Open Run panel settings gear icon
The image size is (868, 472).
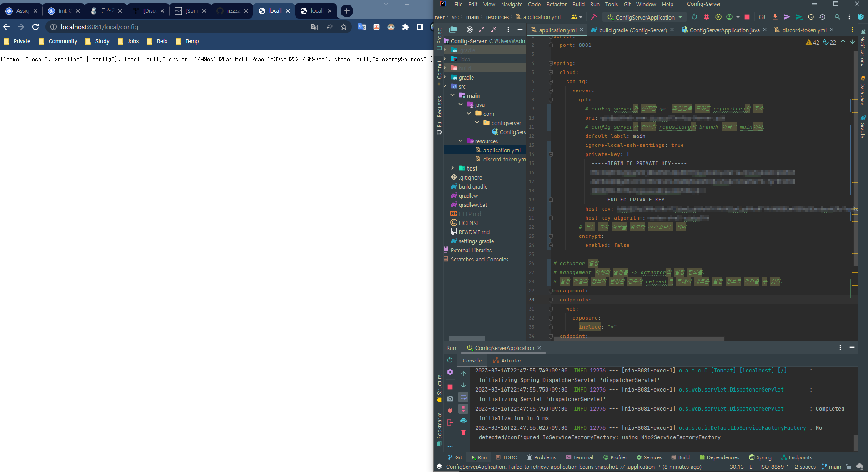click(x=450, y=372)
